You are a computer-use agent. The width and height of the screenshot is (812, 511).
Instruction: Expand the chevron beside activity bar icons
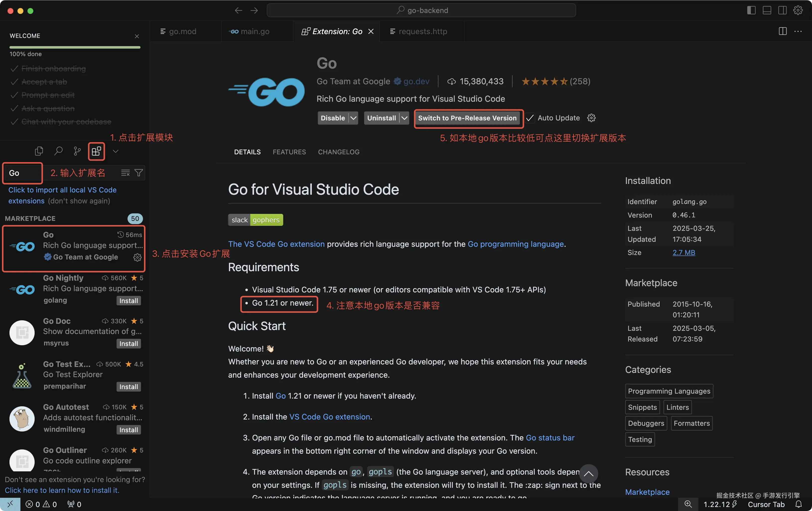point(116,151)
